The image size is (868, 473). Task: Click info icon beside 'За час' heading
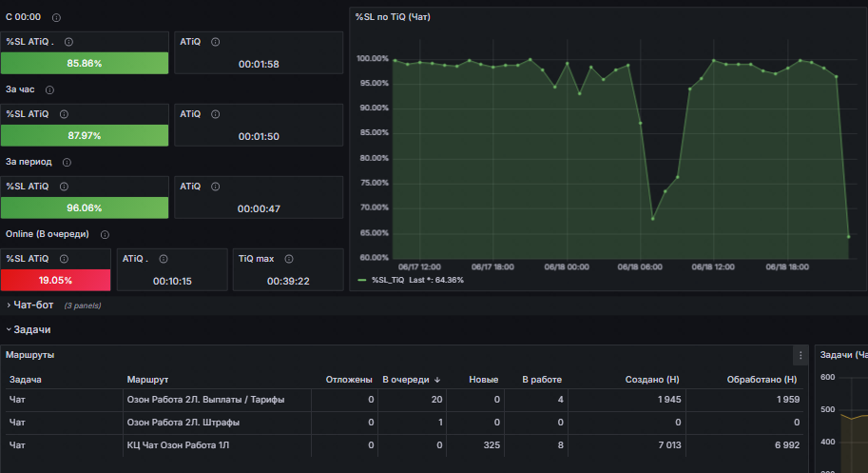49,89
